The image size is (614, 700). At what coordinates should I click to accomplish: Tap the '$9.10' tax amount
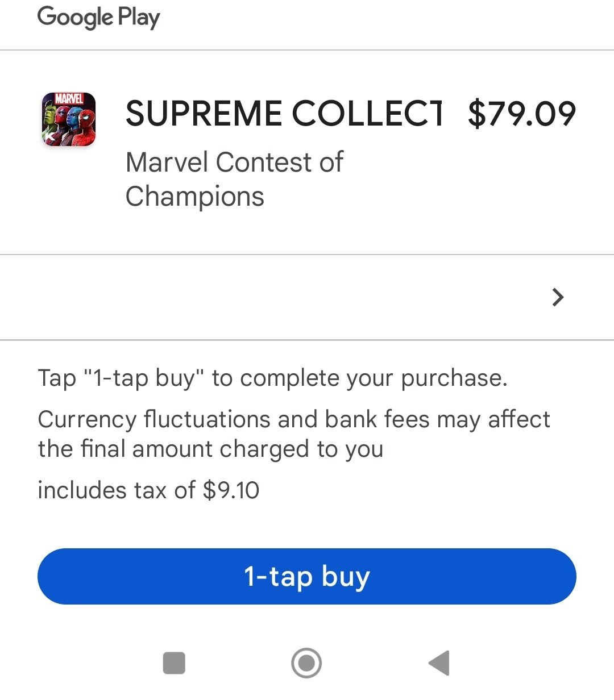click(231, 490)
